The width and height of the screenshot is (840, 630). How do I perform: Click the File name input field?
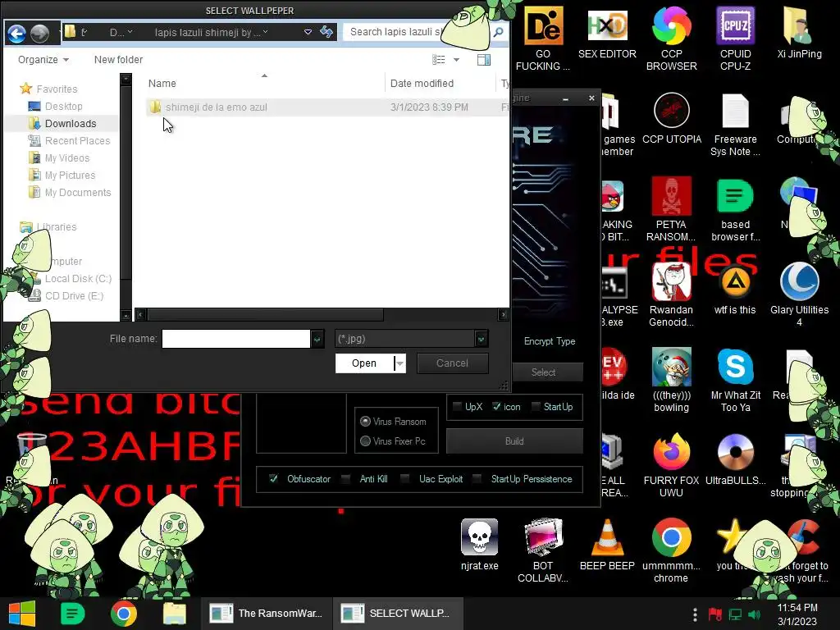(x=236, y=339)
